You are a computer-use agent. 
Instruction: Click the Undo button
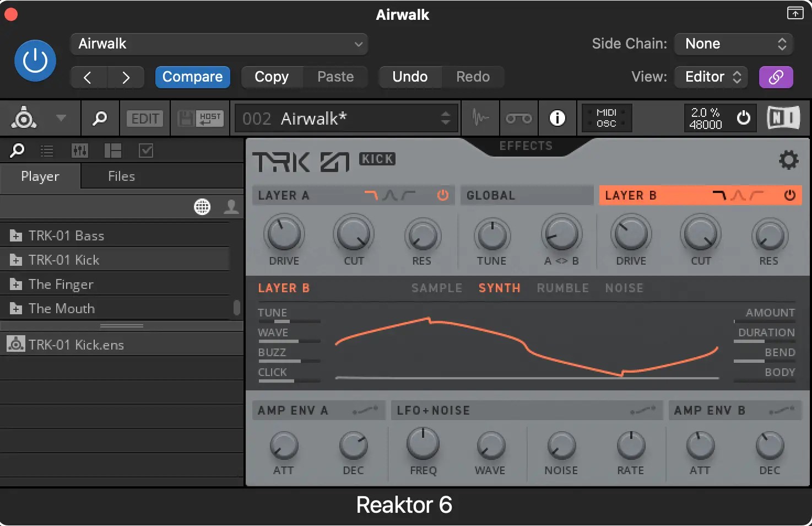click(410, 77)
